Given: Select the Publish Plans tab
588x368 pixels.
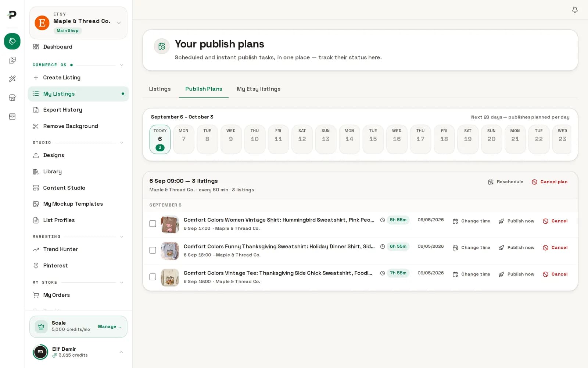Looking at the screenshot, I should [204, 89].
